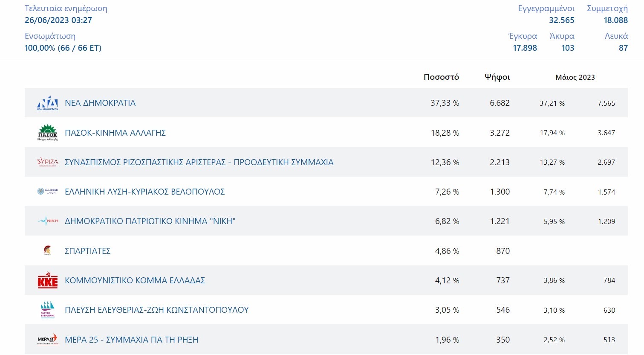
Task: Open ΜΕΡΑ 25 - ΣΥΜΜΑΧΙΑ ΓΙΑ ΤΗ ΡΗΞΗ link
Action: tap(131, 340)
